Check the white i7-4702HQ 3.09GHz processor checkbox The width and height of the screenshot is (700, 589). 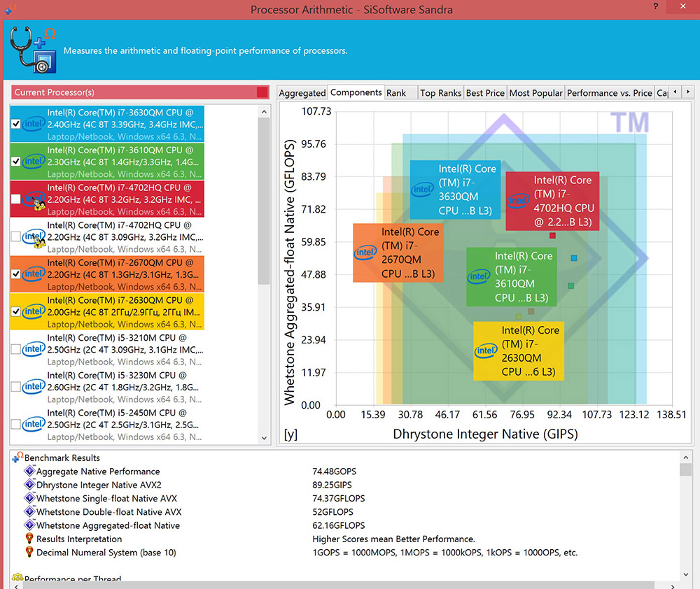(x=15, y=236)
